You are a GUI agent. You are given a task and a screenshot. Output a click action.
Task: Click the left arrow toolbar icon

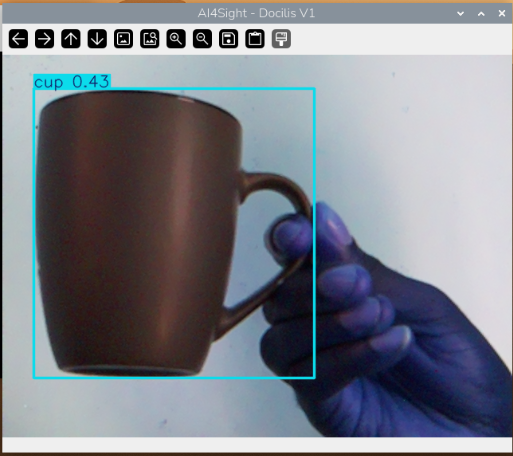click(18, 39)
